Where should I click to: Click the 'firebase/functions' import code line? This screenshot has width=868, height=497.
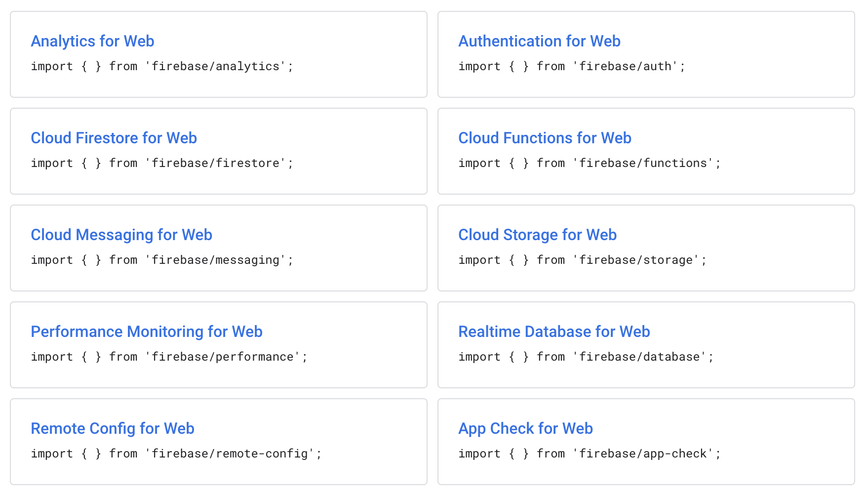(590, 163)
